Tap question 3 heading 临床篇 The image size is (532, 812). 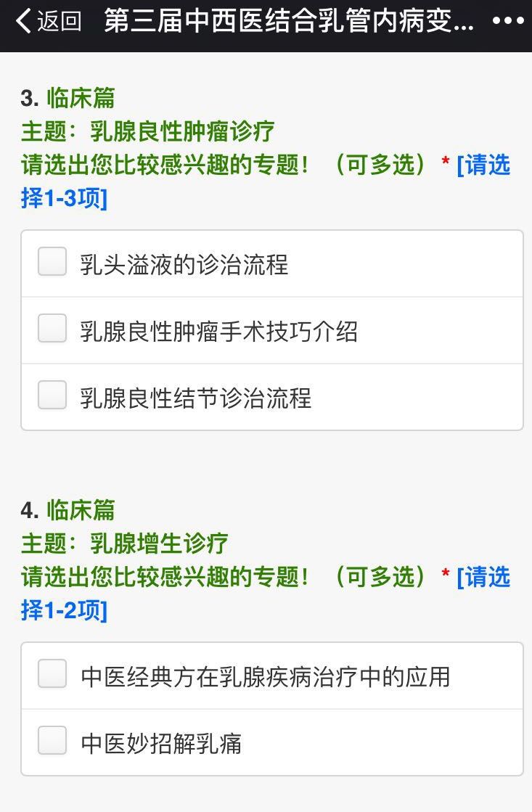[x=81, y=99]
